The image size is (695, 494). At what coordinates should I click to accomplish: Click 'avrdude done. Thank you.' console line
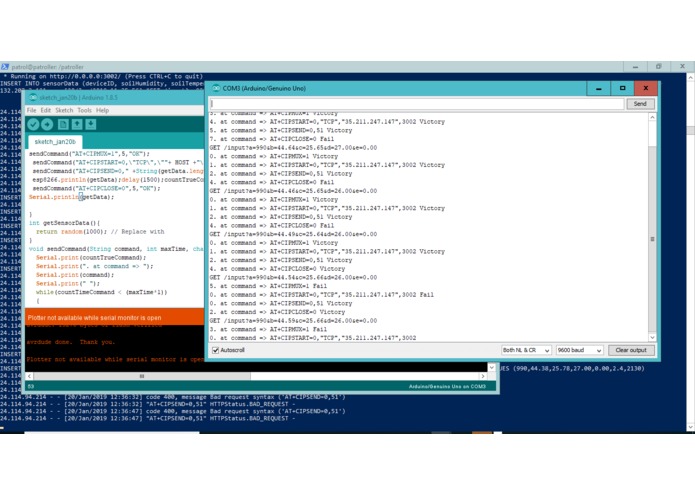click(x=70, y=342)
